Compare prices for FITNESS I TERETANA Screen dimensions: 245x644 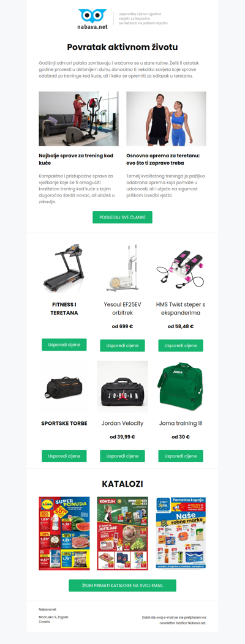click(64, 345)
